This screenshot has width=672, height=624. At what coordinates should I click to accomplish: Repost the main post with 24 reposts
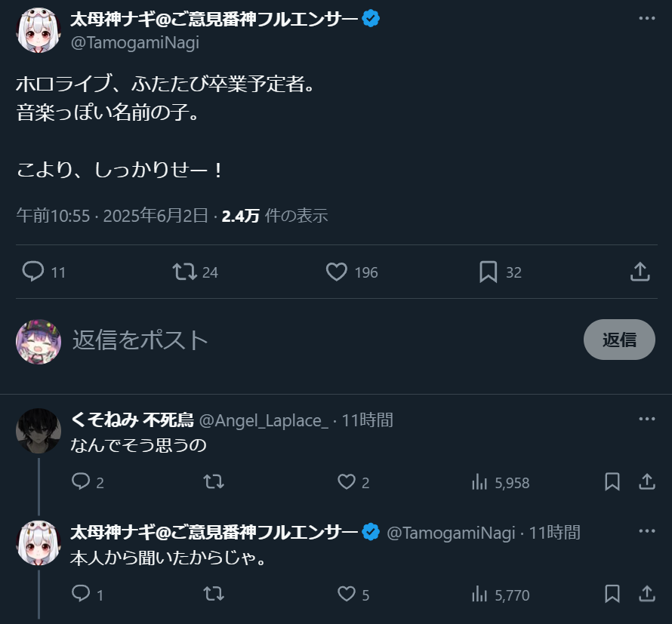pyautogui.click(x=184, y=272)
